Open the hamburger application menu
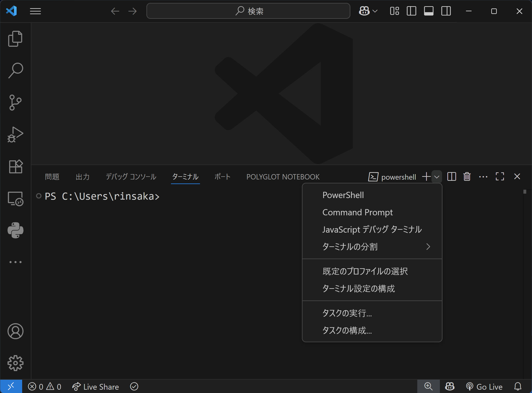This screenshot has width=532, height=393. [35, 11]
